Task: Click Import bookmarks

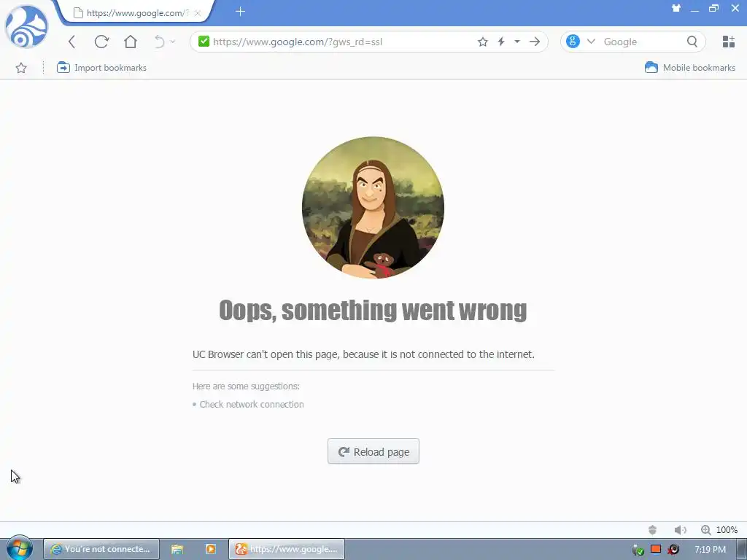Action: (101, 68)
